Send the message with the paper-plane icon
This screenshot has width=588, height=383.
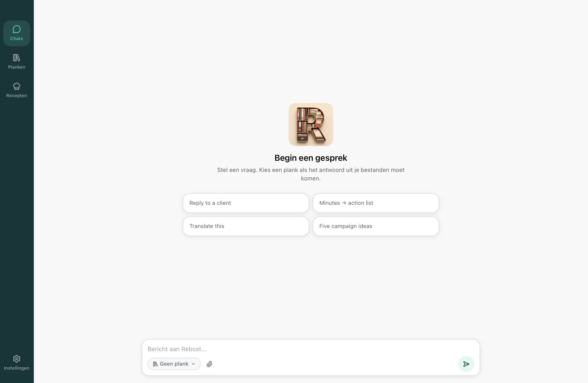(x=466, y=364)
